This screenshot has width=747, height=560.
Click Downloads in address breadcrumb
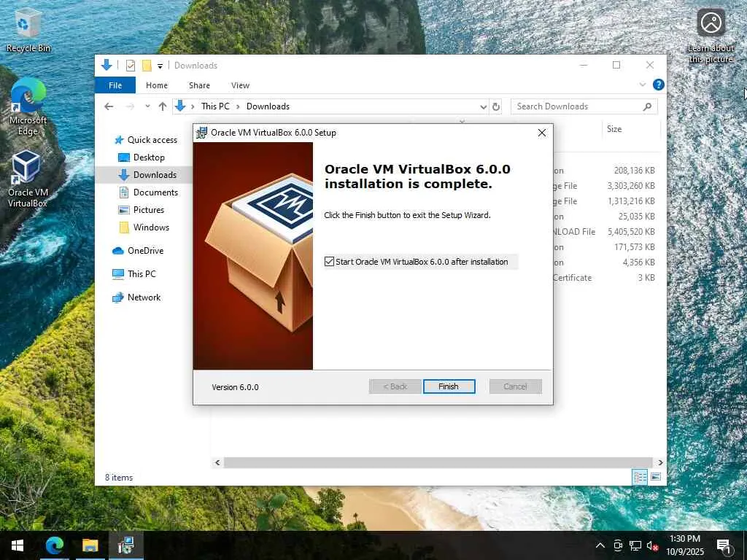click(x=268, y=106)
